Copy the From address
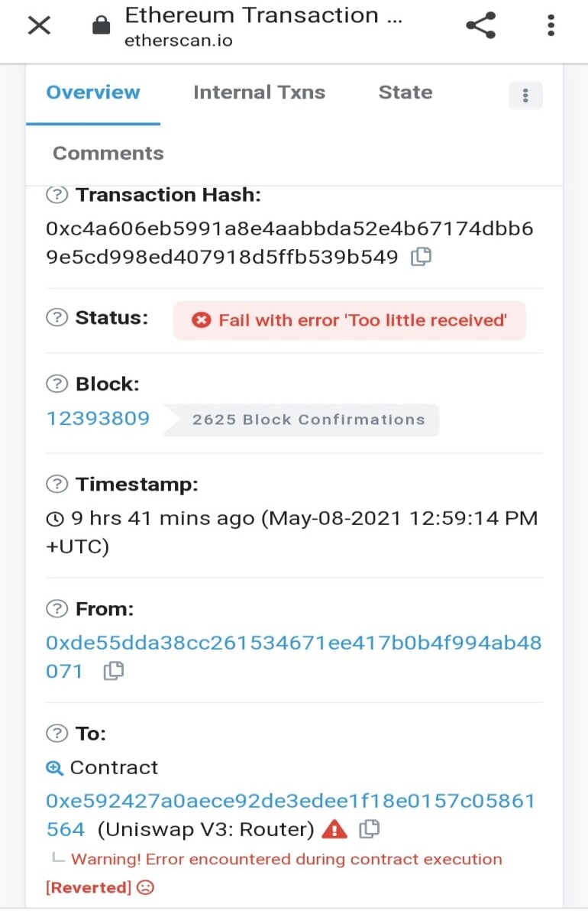 (x=114, y=672)
